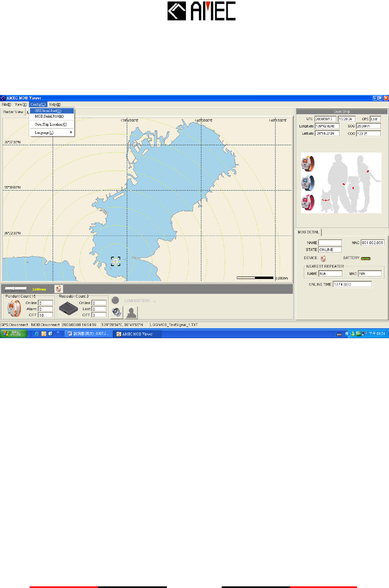Open the Windows Start button
Viewport: 389px width, 588px height.
click(13, 334)
